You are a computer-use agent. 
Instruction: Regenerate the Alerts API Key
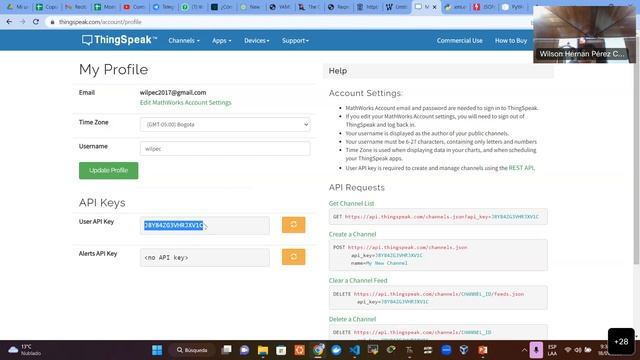click(x=293, y=257)
